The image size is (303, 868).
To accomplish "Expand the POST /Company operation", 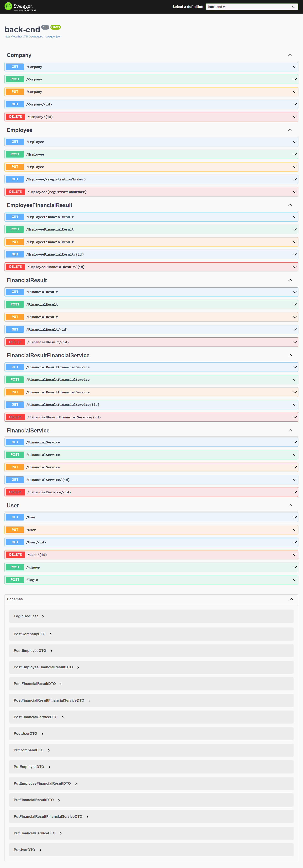I will (151, 79).
